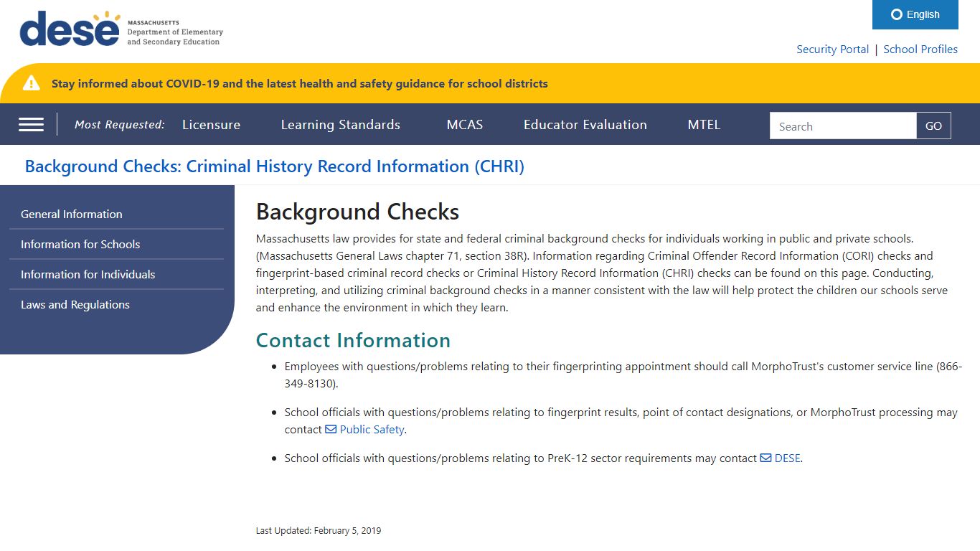Viewport: 980px width, 551px height.
Task: Focus the Search input field
Action: (x=843, y=126)
